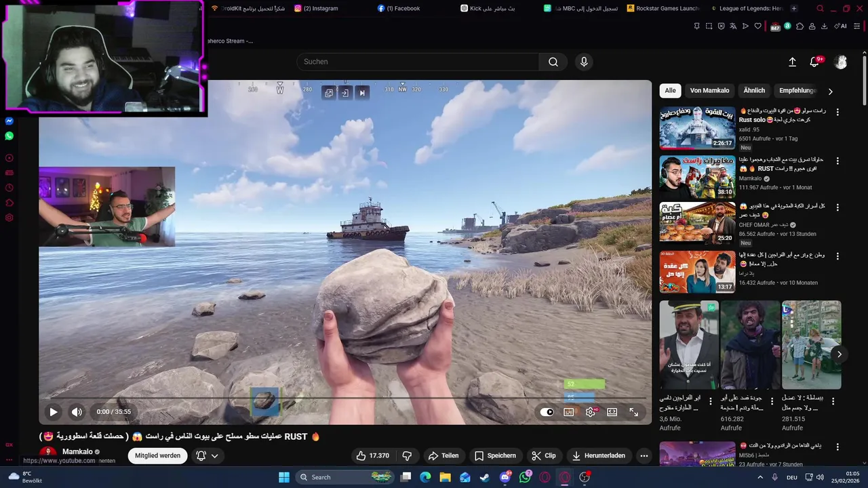Dislike the video
868x488 pixels.
(407, 455)
